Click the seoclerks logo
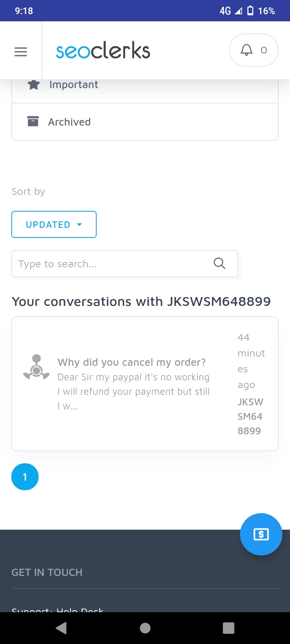Image resolution: width=290 pixels, height=644 pixels. point(103,51)
